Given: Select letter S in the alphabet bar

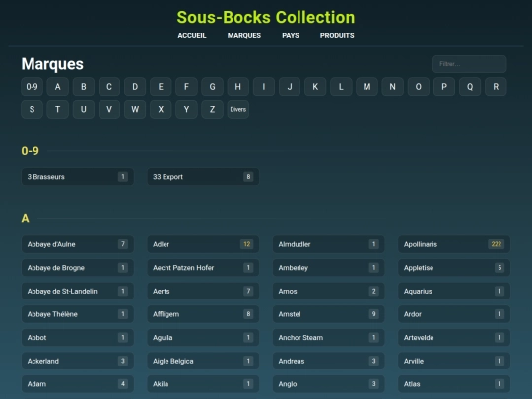Looking at the screenshot, I should pos(32,109).
